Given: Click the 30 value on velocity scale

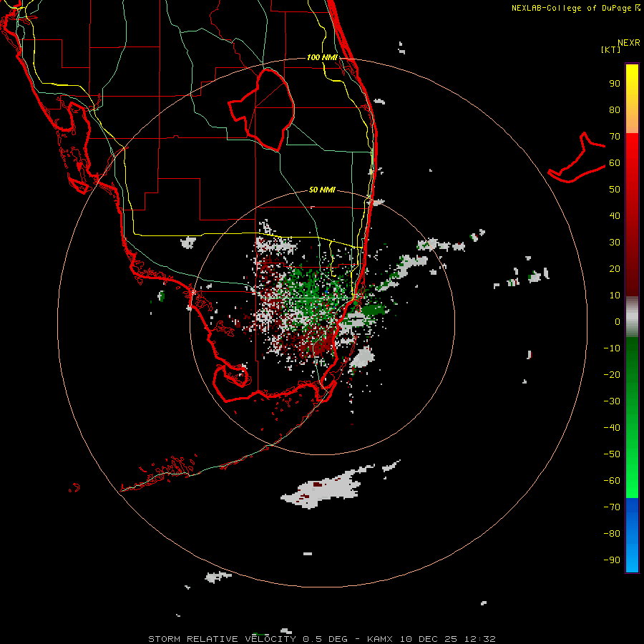Looking at the screenshot, I should pyautogui.click(x=615, y=243).
